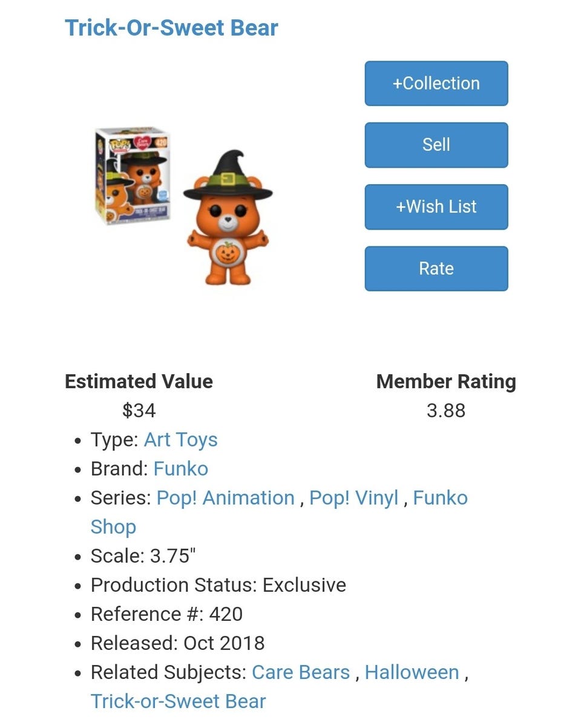Follow the Halloween related subject link

point(412,672)
